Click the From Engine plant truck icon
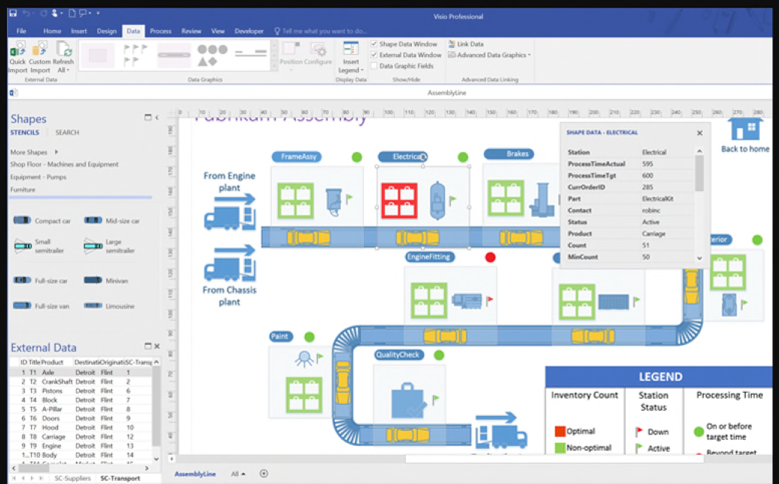Screen dimensions: 779x484 click(230, 218)
